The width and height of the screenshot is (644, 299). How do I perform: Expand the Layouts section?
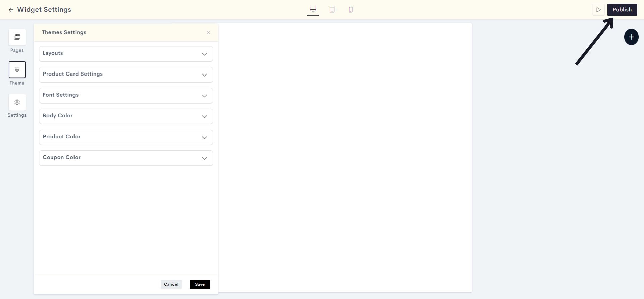pos(126,54)
